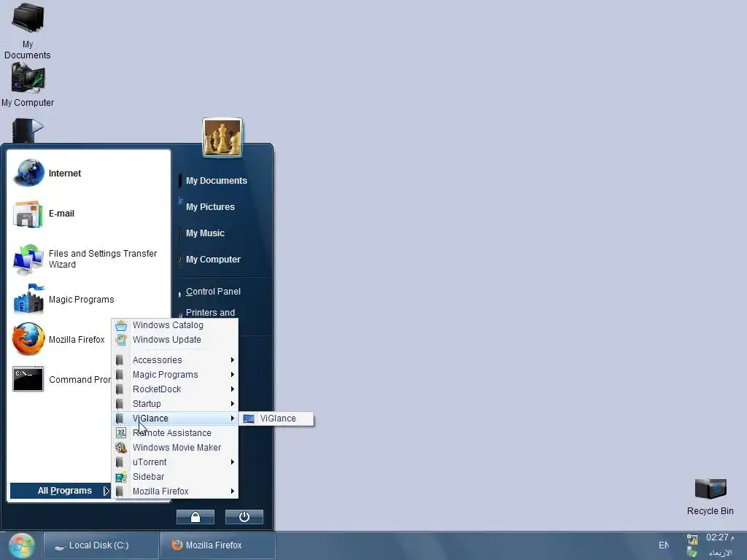Click the All Programs arrow

tap(106, 491)
